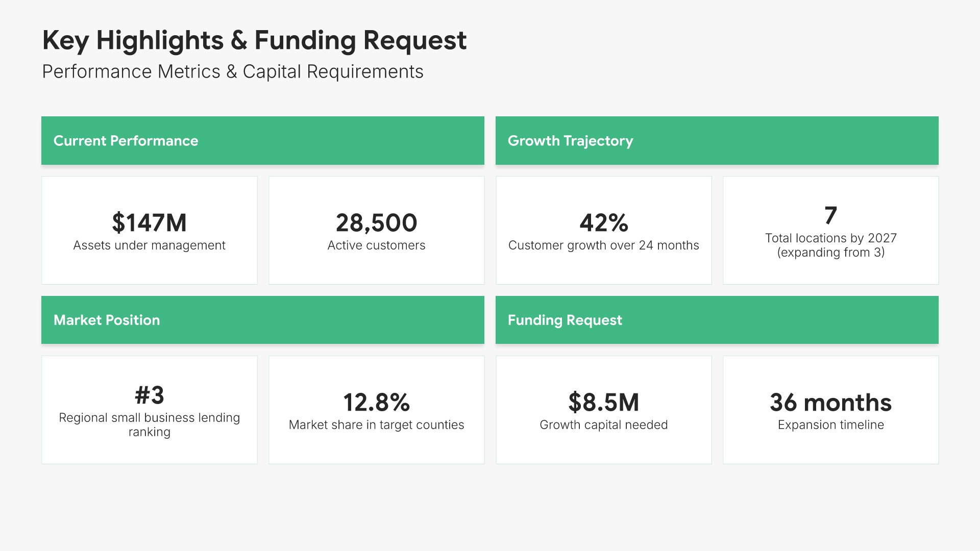Select the Funding Request green banner
Image resolution: width=980 pixels, height=551 pixels.
click(x=717, y=320)
